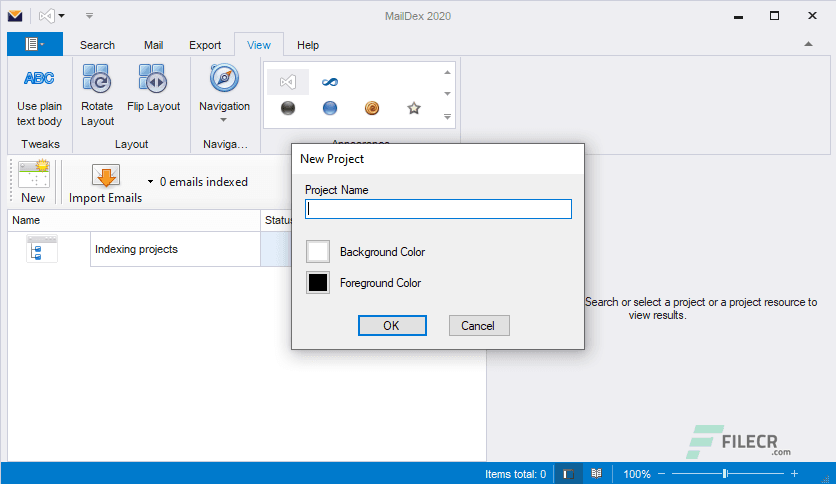836x484 pixels.
Task: Decrease zoom with the minus button
Action: coord(662,474)
